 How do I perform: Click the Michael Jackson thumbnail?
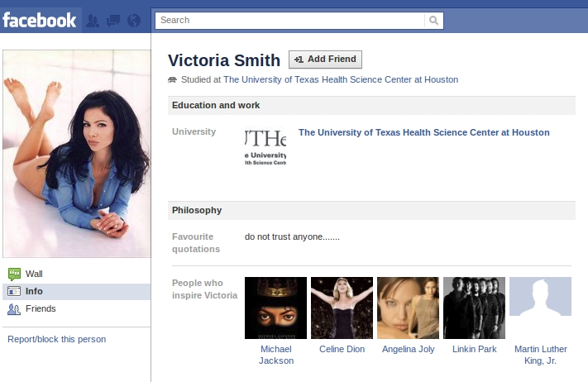(275, 308)
